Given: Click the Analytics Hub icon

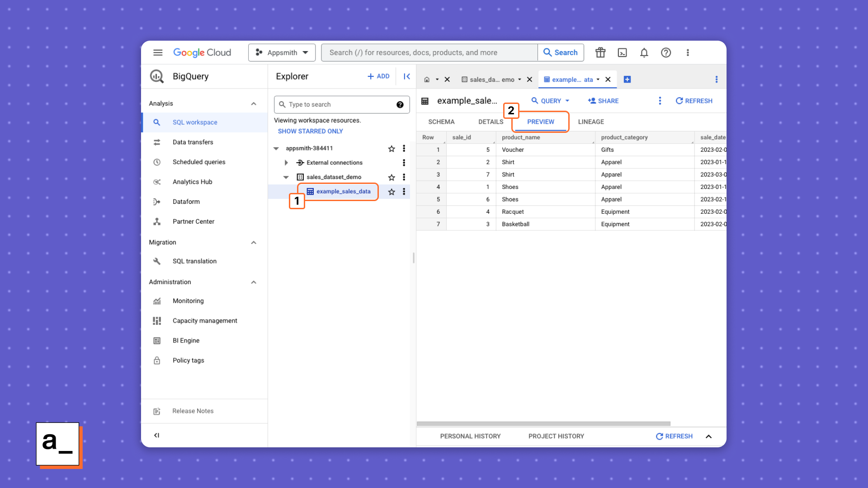Looking at the screenshot, I should tap(157, 182).
